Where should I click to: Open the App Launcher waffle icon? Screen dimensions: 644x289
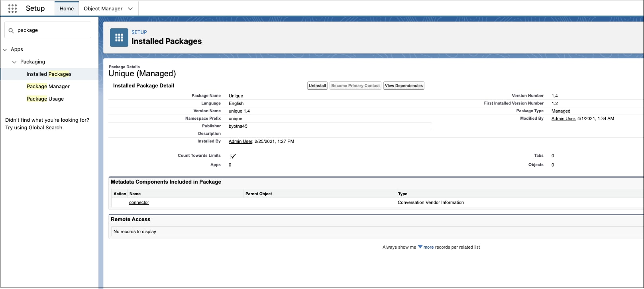[12, 8]
